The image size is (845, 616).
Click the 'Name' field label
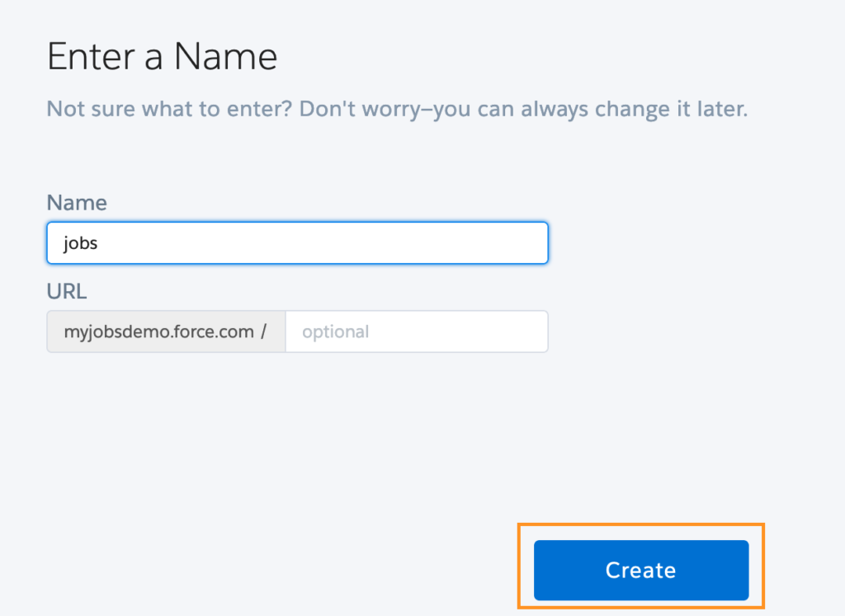tap(77, 203)
